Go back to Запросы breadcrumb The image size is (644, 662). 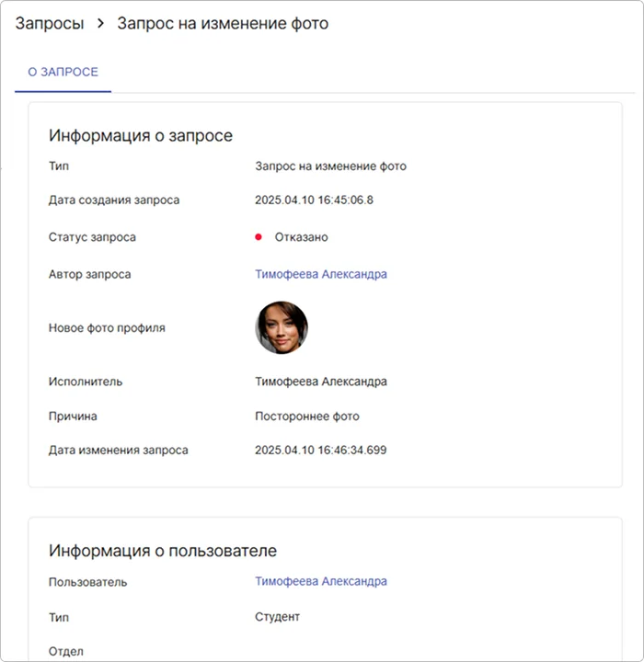tap(48, 24)
